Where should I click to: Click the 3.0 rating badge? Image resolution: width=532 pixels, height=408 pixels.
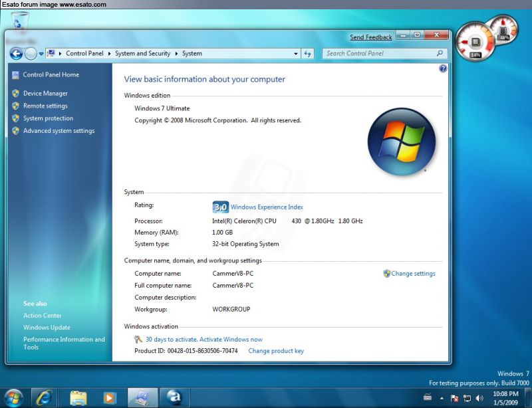coord(221,207)
